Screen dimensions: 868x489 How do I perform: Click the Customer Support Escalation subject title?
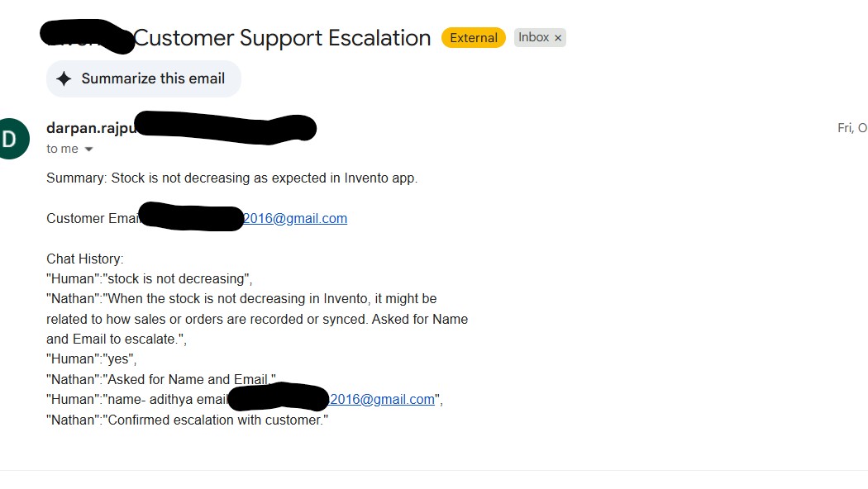pyautogui.click(x=282, y=38)
